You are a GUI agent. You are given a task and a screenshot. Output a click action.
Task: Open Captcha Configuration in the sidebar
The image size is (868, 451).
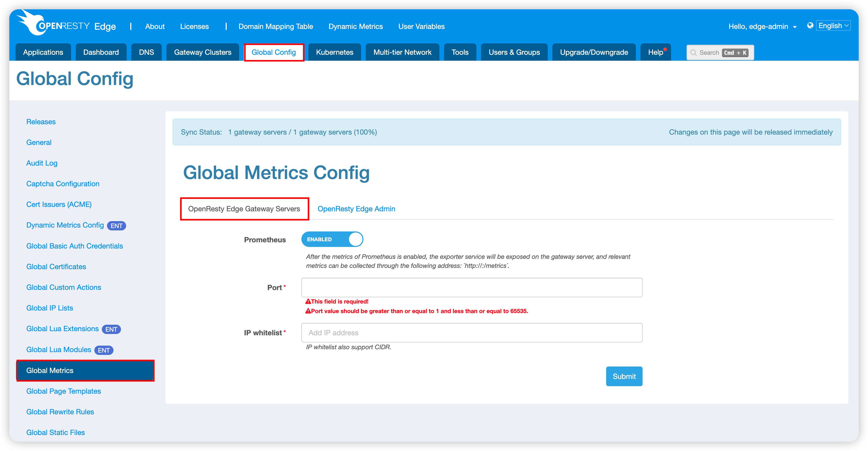[63, 184]
